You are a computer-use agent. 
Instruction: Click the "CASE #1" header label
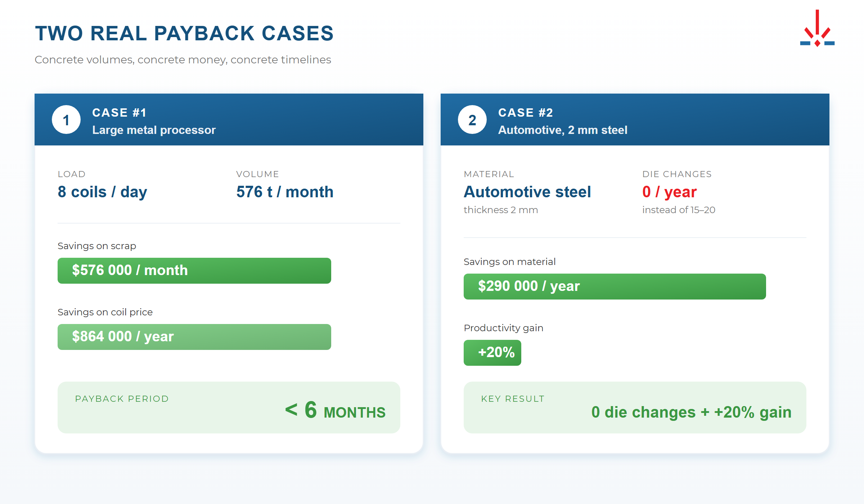click(120, 113)
